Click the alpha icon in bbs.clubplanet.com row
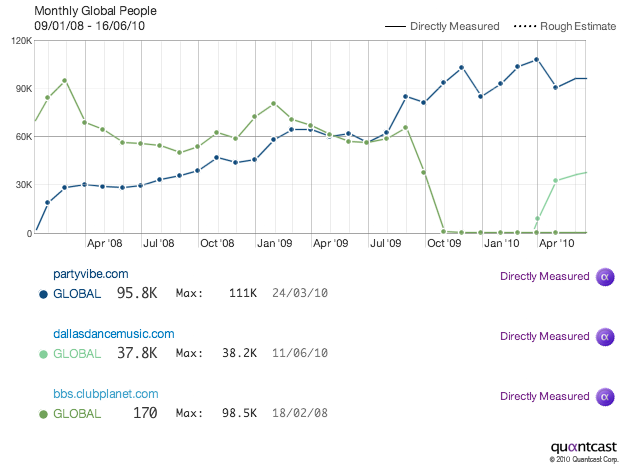This screenshot has height=465, width=630. [605, 397]
